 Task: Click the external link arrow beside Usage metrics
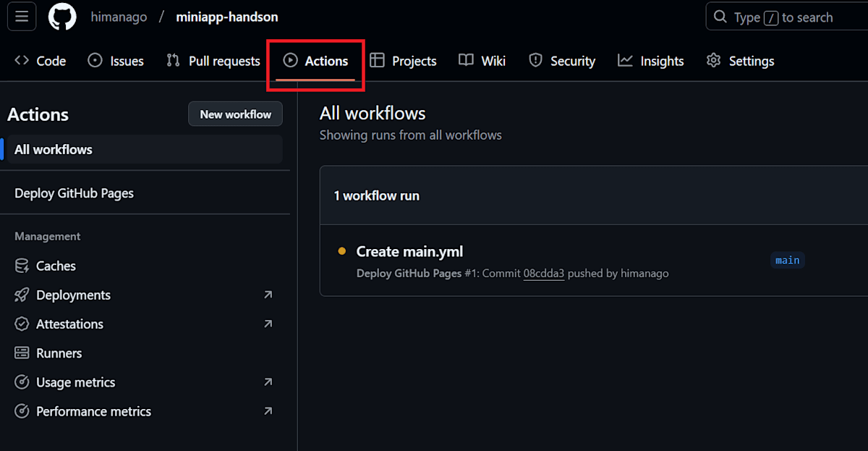268,382
